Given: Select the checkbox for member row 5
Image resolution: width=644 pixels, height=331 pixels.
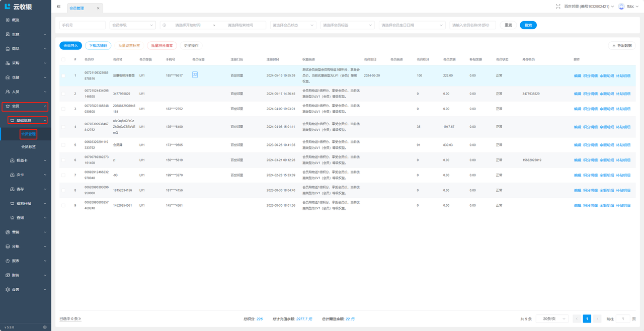Looking at the screenshot, I should (x=63, y=145).
